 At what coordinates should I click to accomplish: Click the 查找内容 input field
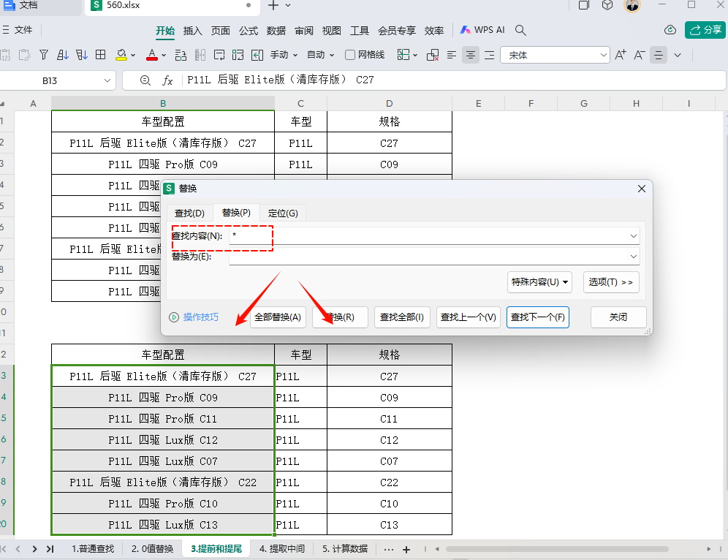coord(434,235)
